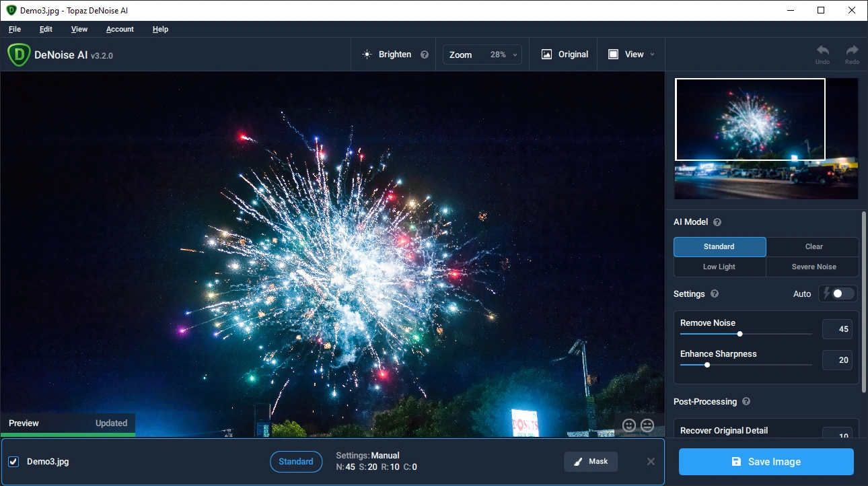Image resolution: width=868 pixels, height=486 pixels.
Task: Expand the View mode dropdown
Action: click(x=632, y=55)
